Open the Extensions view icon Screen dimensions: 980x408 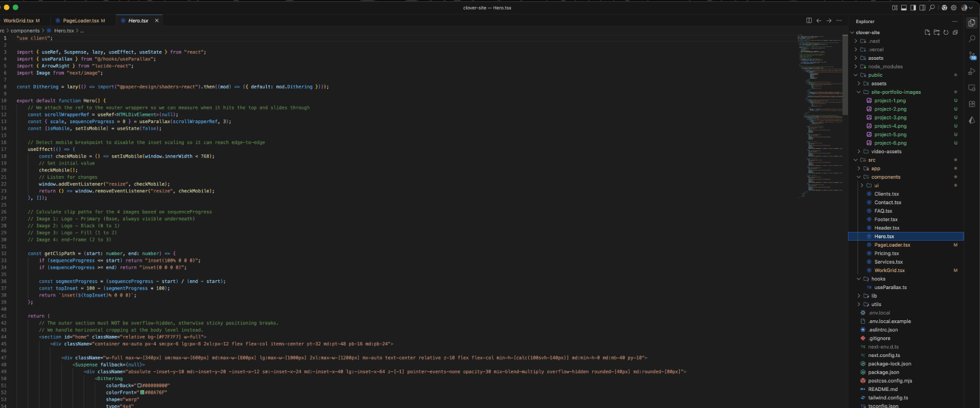tap(972, 104)
